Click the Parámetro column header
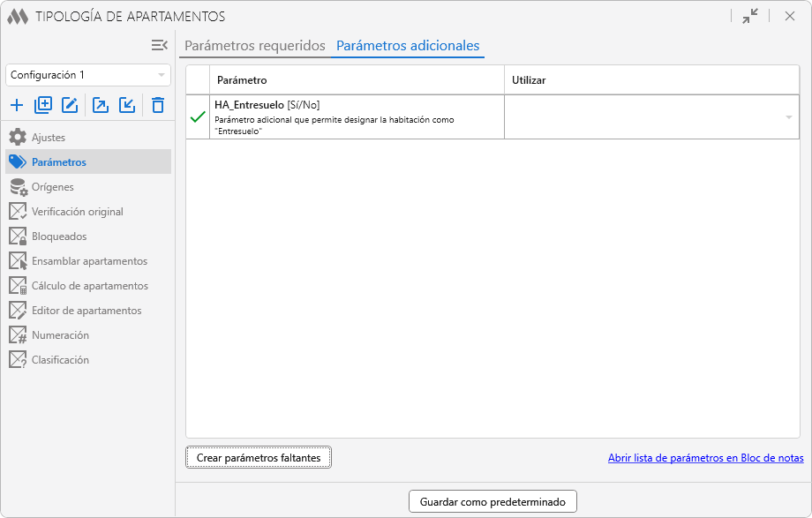 pyautogui.click(x=357, y=80)
